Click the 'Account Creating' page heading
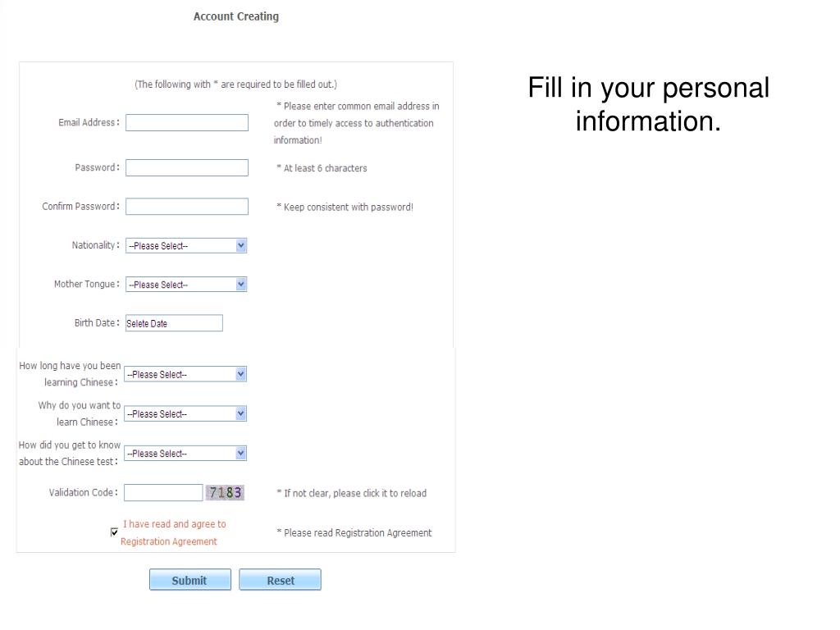The height and width of the screenshot is (630, 840). (236, 16)
